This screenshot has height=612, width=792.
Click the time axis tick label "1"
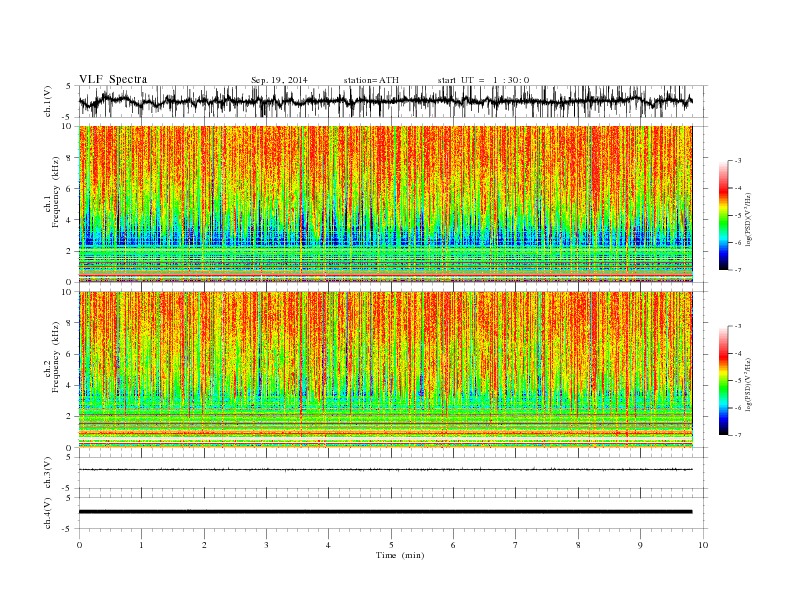tap(141, 545)
